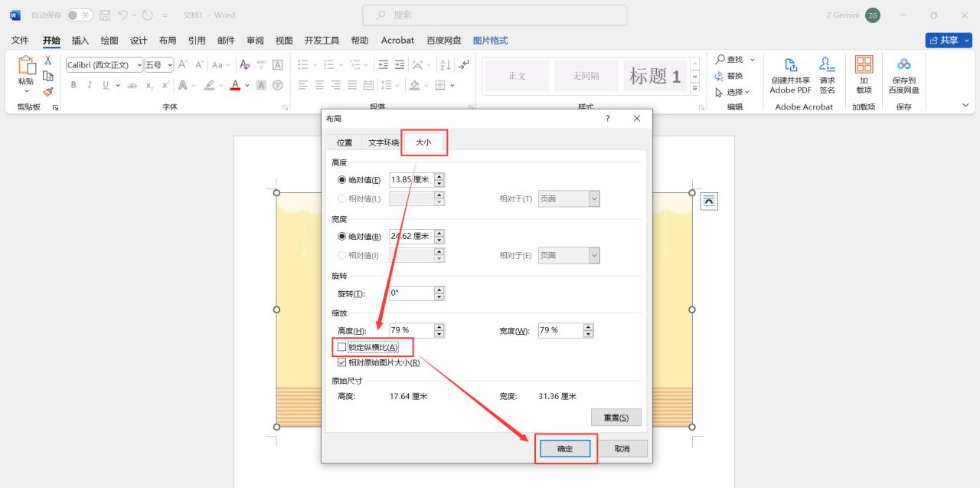This screenshot has width=980, height=488.
Task: Click Increase Font Size icon
Action: pos(184,65)
